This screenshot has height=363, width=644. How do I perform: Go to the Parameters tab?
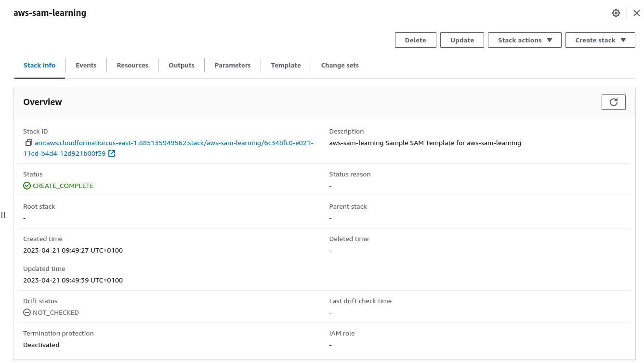pos(233,66)
